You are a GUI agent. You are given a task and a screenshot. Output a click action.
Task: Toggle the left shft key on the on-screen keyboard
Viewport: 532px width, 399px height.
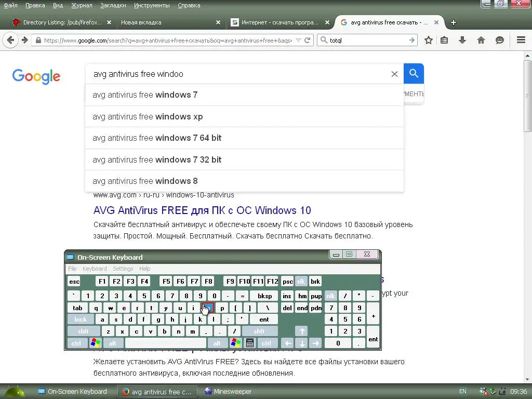point(84,331)
